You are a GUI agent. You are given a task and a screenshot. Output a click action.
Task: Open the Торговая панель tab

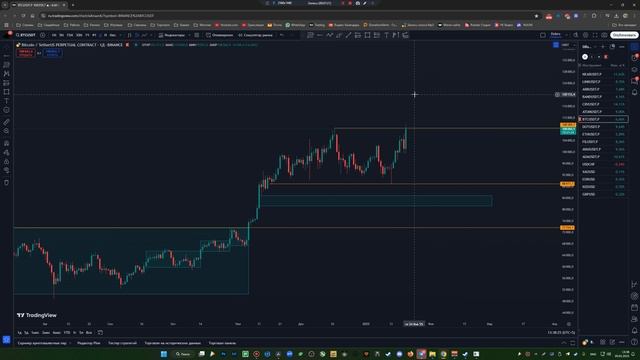click(x=222, y=343)
